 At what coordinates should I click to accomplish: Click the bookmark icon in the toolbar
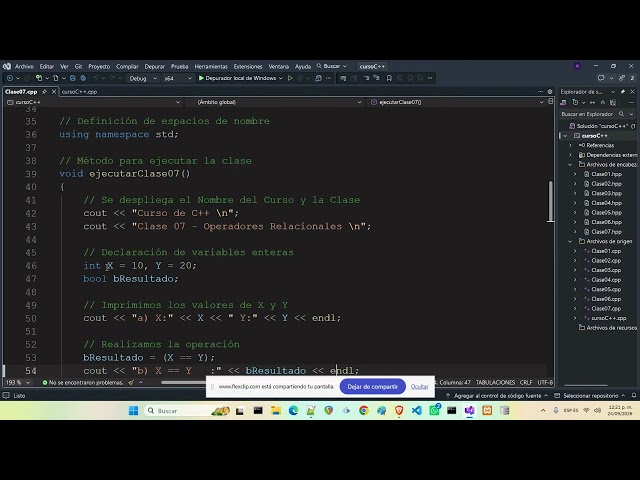point(389,78)
